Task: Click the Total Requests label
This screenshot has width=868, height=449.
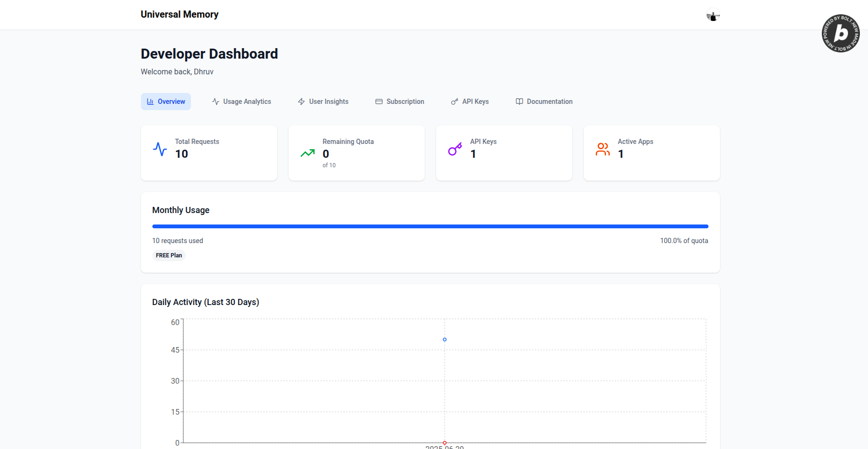Action: pos(197,142)
